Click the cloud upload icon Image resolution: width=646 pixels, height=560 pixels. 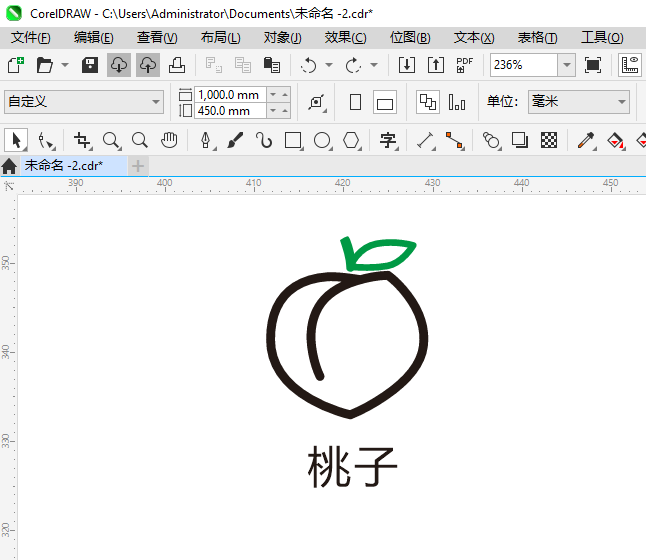[148, 65]
